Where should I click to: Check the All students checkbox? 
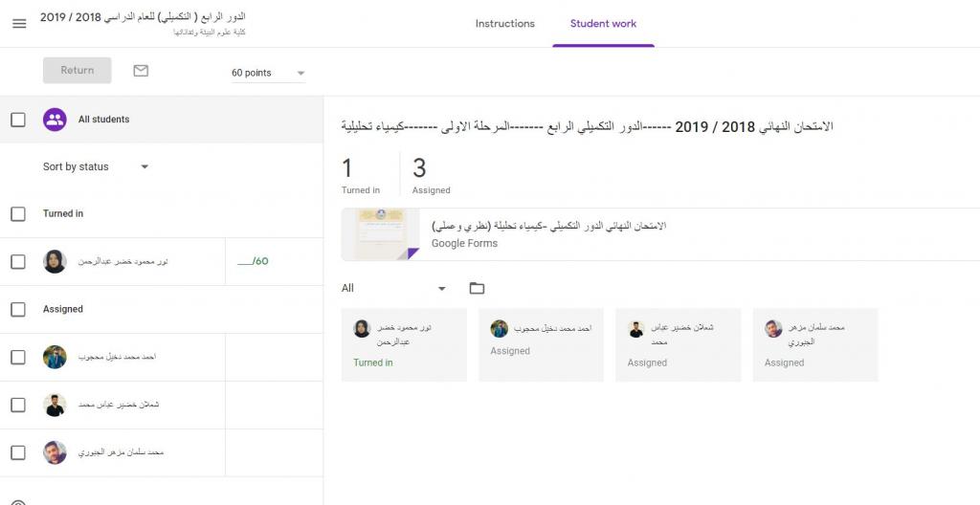click(18, 120)
